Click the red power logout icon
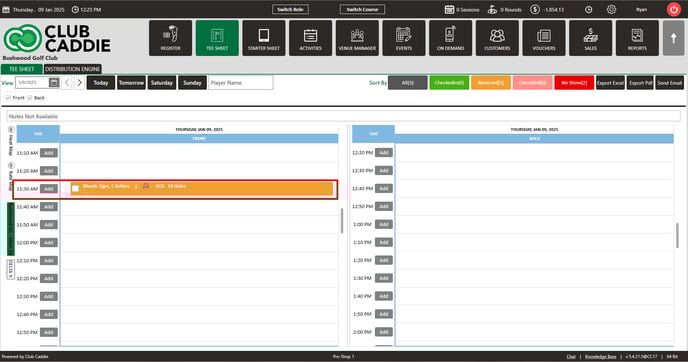 click(674, 9)
